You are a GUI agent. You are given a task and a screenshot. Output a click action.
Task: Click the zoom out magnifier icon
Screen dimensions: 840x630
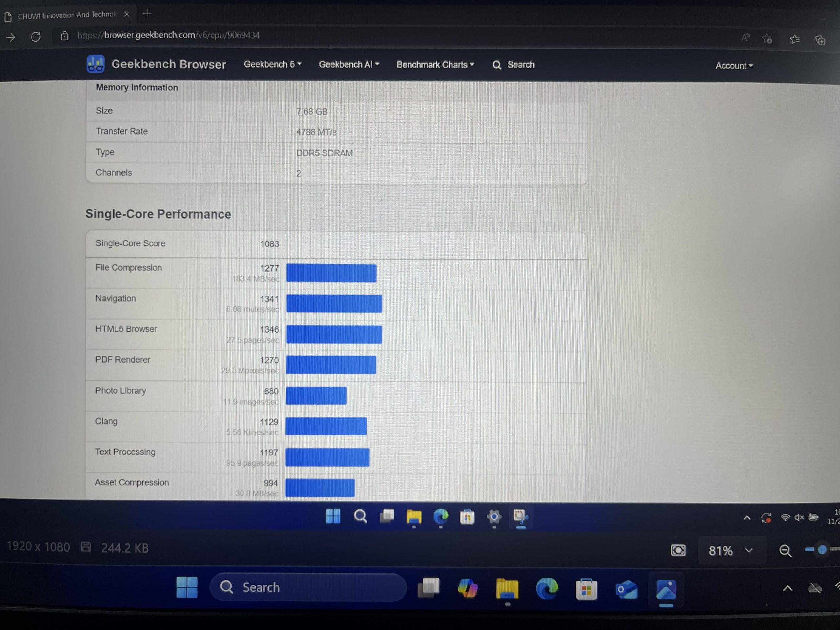click(785, 550)
